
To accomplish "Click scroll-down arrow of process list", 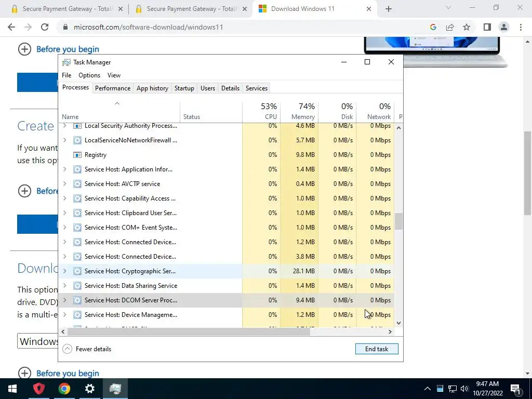I will pos(398,323).
